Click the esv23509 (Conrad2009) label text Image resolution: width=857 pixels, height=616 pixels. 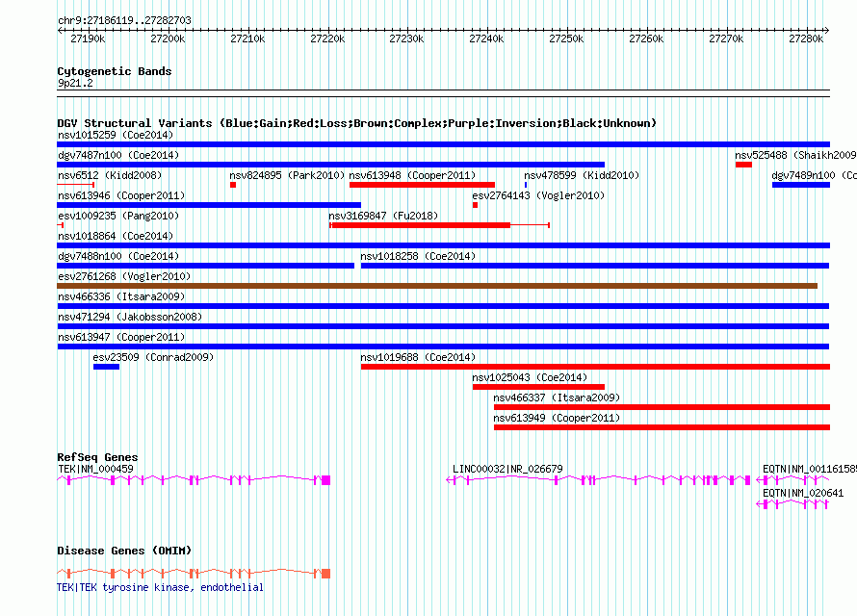pos(153,357)
